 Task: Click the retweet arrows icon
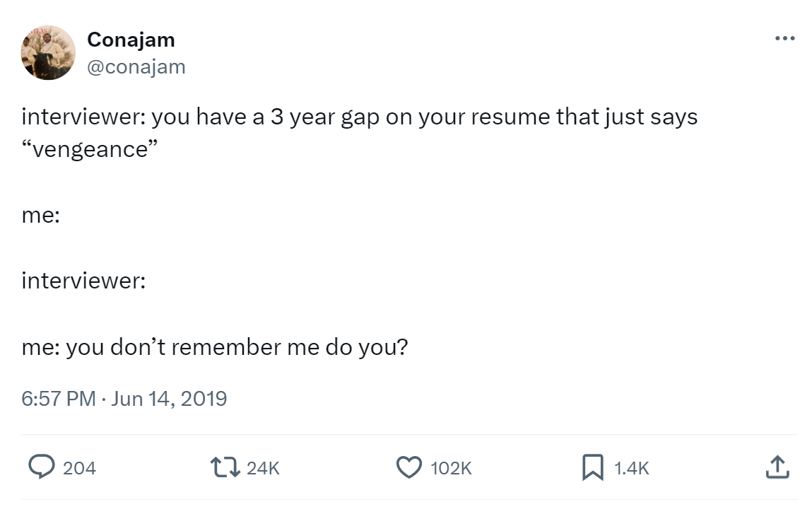(x=226, y=467)
